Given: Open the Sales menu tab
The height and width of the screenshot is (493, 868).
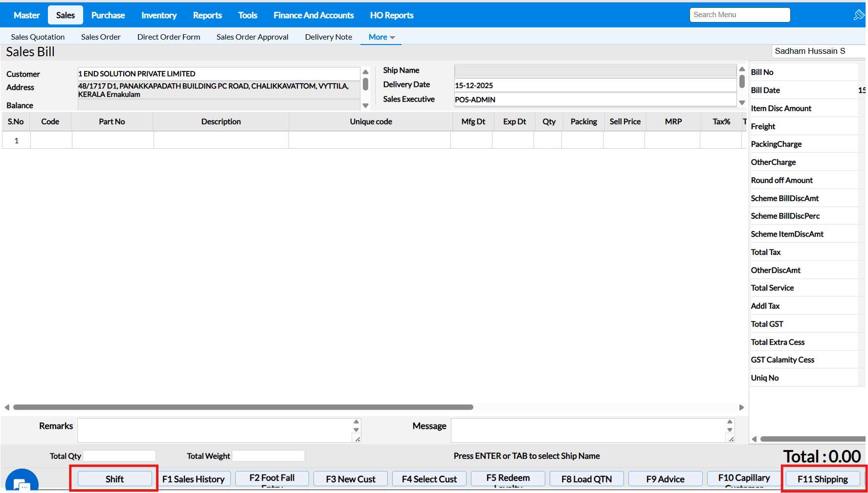Looking at the screenshot, I should [x=66, y=15].
